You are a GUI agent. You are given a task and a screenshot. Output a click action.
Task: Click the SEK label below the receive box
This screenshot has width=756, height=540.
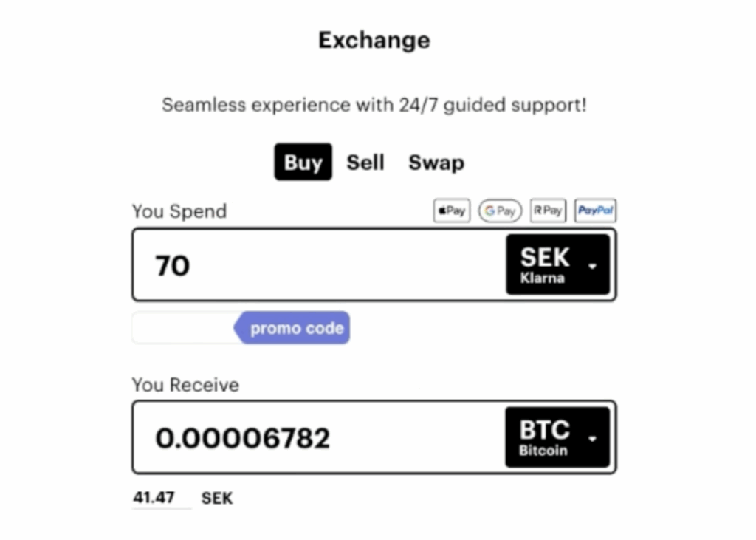click(217, 498)
